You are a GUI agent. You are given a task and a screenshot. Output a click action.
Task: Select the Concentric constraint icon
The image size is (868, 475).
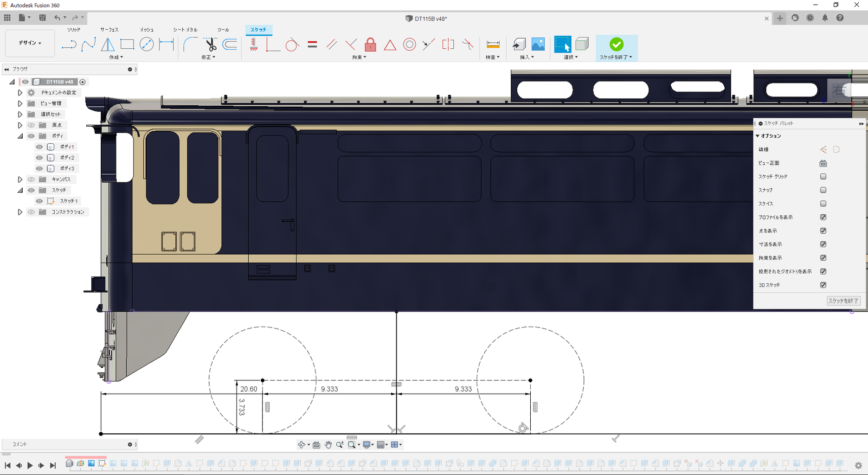point(409,45)
